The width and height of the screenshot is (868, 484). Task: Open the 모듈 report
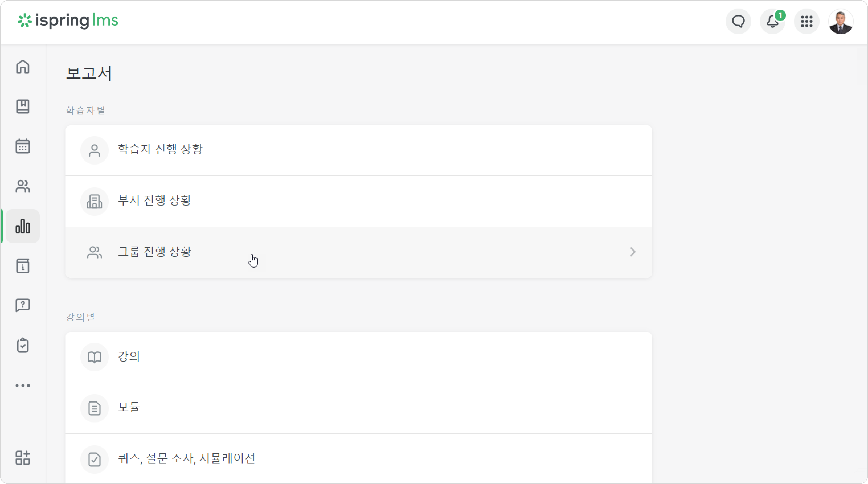pyautogui.click(x=359, y=408)
